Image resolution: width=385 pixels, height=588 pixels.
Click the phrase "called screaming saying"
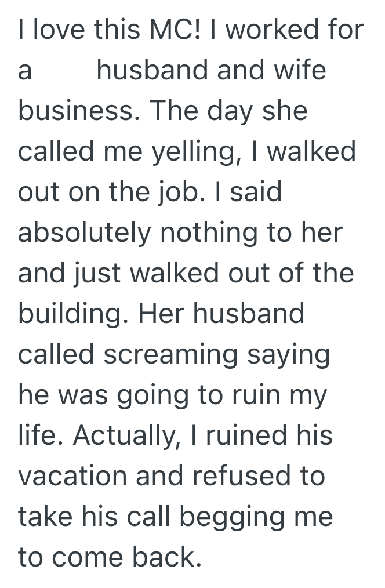[x=174, y=355]
